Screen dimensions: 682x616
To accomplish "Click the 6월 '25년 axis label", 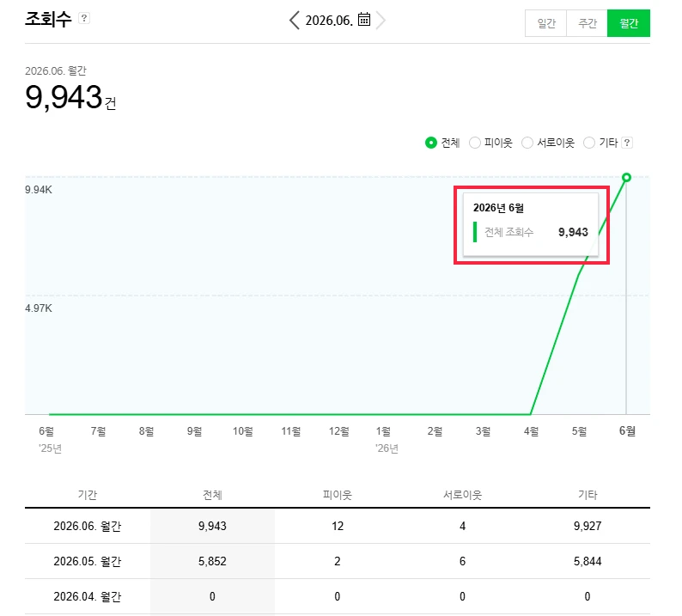I will pyautogui.click(x=49, y=439).
